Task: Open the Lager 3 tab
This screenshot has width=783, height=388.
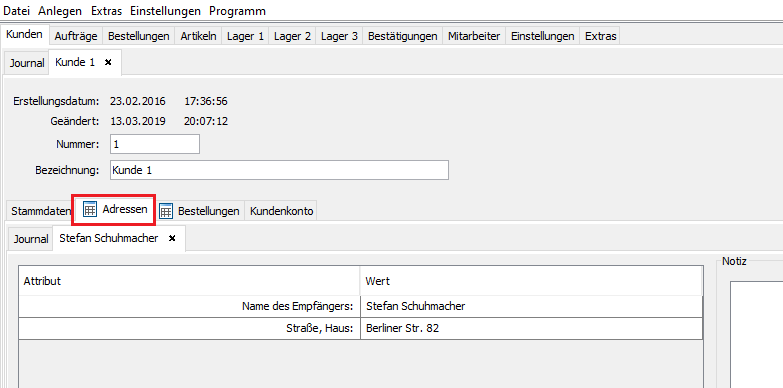Action: [x=339, y=36]
